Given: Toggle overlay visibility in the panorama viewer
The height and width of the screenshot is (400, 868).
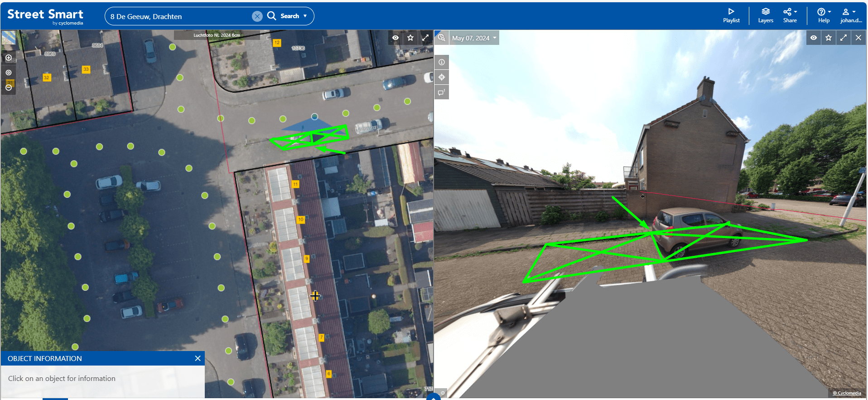Looking at the screenshot, I should click(x=814, y=38).
